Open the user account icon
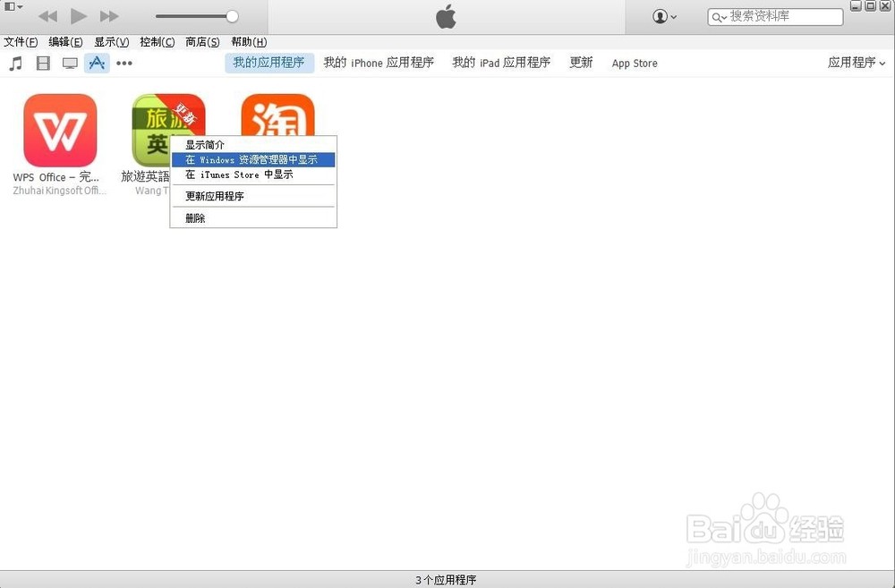 coord(658,16)
